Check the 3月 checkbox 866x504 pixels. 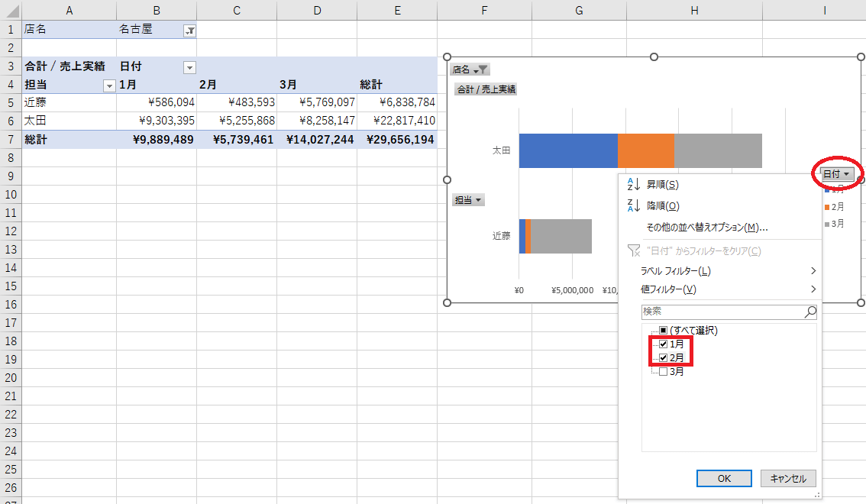(x=663, y=372)
